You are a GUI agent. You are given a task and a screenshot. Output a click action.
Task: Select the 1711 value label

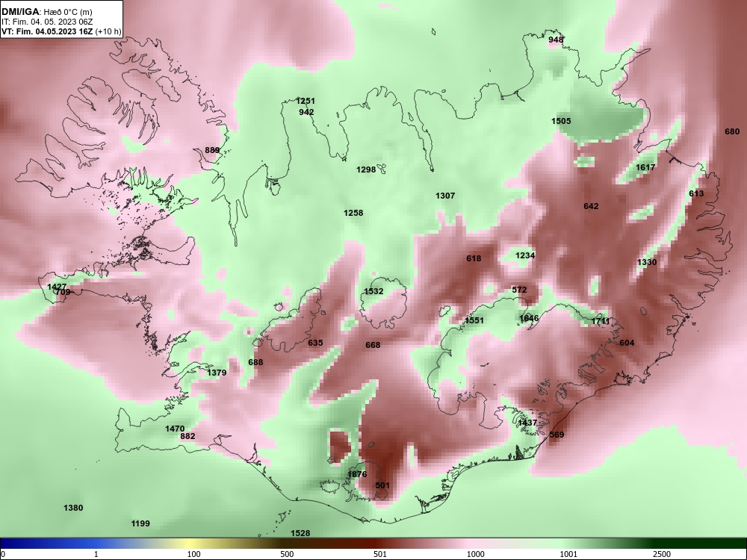[601, 321]
